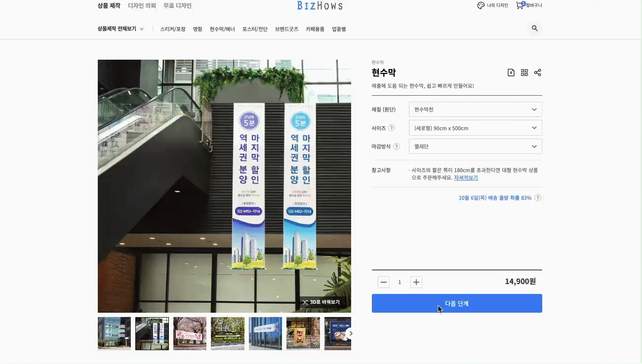
Task: Open the 마감방식 dropdown showing 열재단
Action: (x=475, y=146)
